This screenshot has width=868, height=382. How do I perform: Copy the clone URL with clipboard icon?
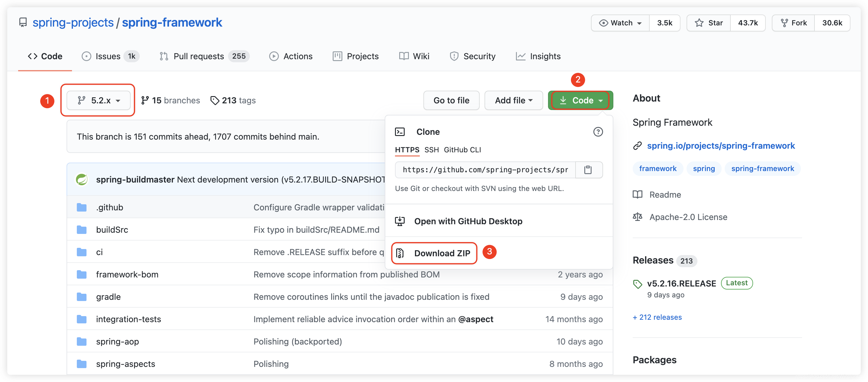tap(588, 170)
